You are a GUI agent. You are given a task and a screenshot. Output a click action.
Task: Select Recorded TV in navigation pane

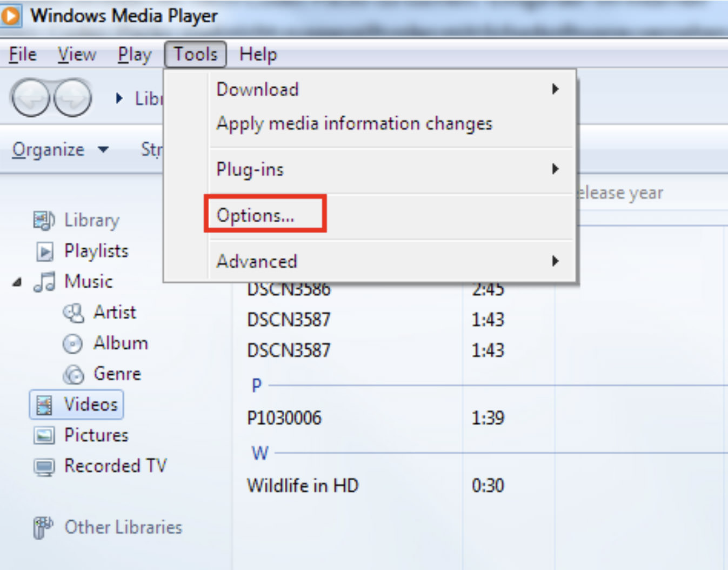tap(116, 466)
